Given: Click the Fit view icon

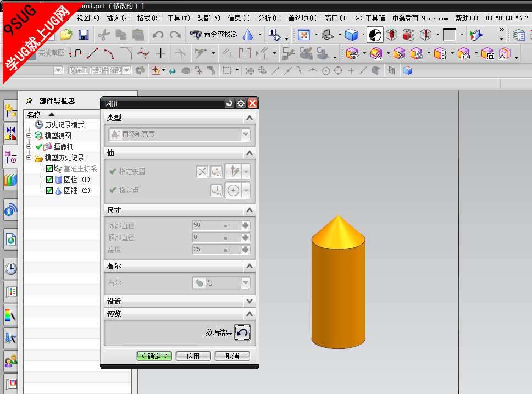Looking at the screenshot, I should [304, 35].
